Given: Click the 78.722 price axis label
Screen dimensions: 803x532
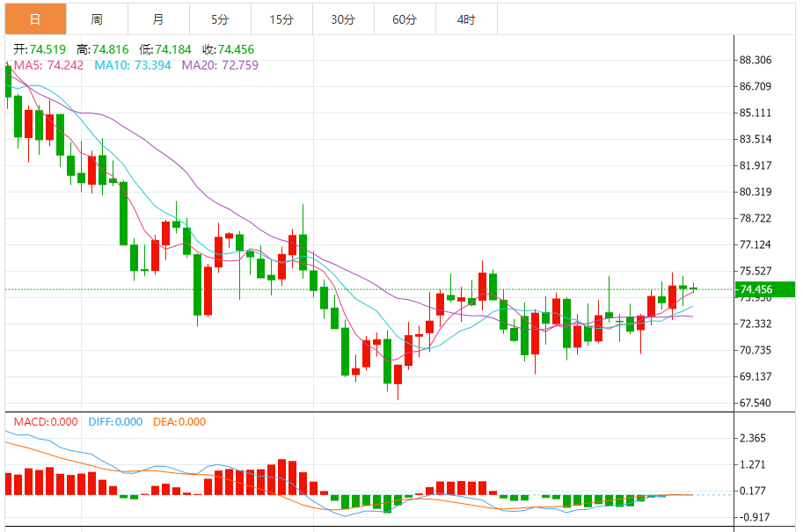Looking at the screenshot, I should click(x=756, y=218).
